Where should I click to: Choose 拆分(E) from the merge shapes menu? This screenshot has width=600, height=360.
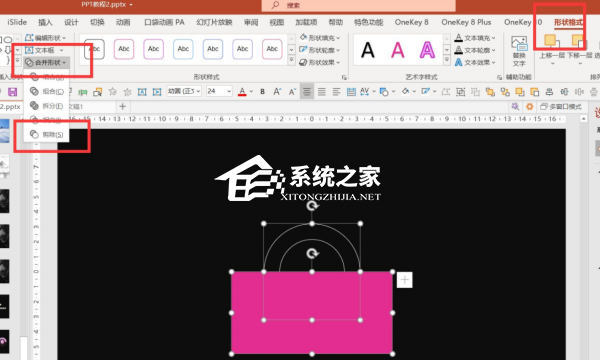[47, 106]
